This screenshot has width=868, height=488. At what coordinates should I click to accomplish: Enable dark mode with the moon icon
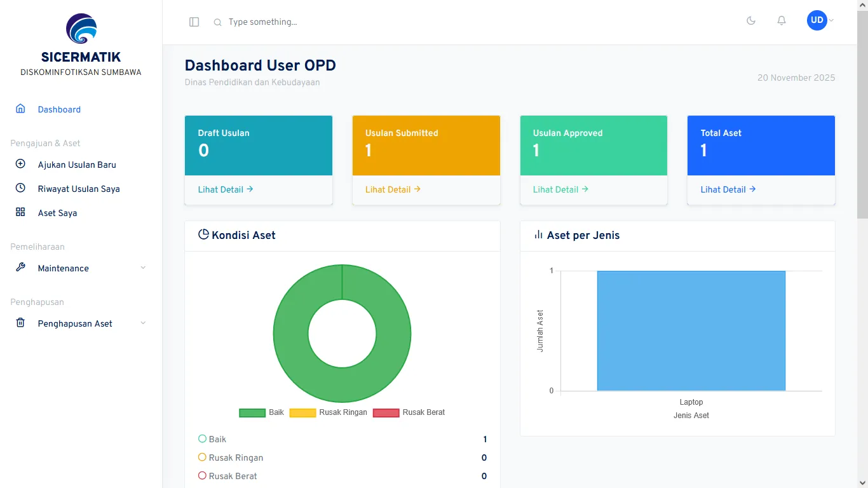751,20
